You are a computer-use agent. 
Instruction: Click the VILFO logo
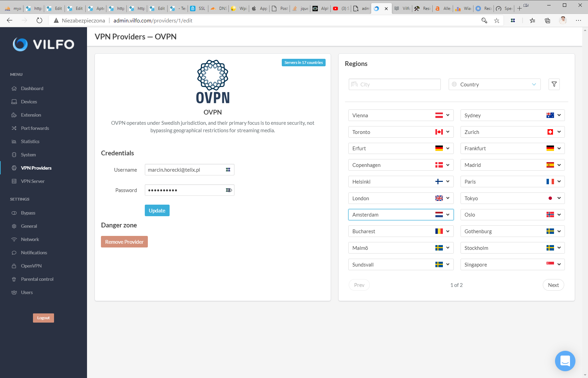pos(44,44)
